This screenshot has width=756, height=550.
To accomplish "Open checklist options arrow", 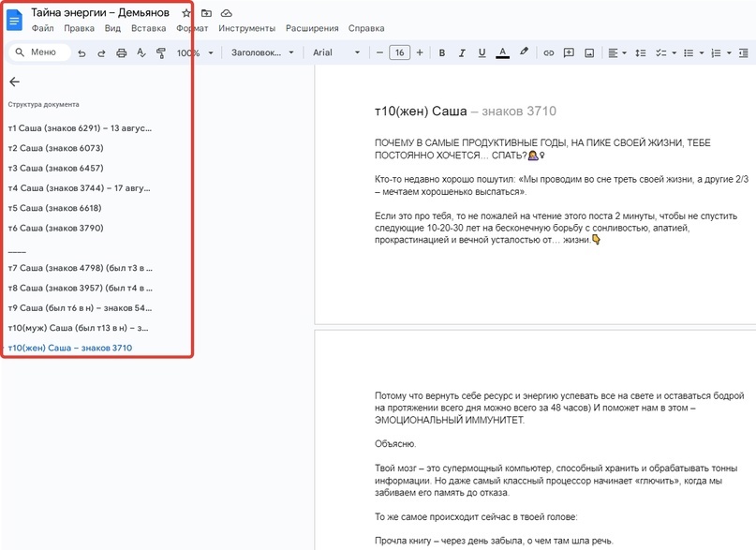I will pos(674,53).
